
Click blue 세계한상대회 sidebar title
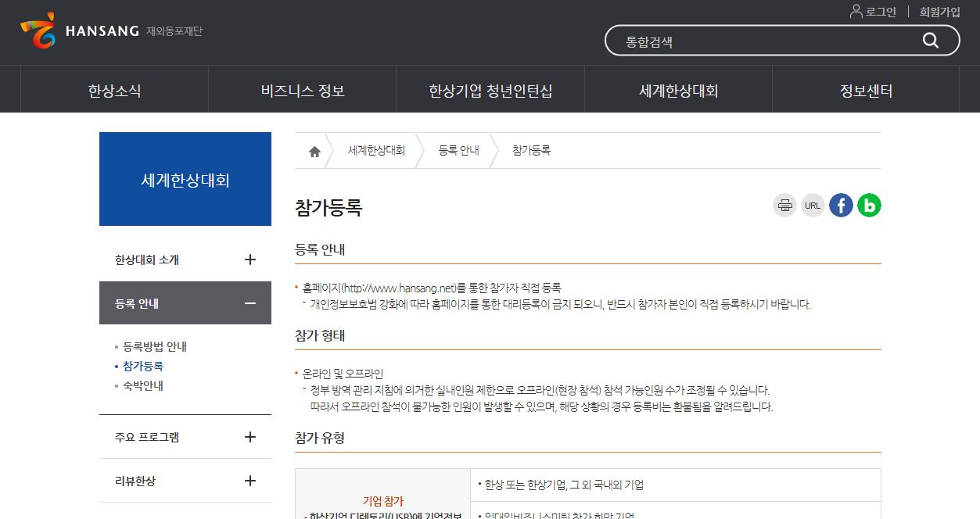(185, 179)
